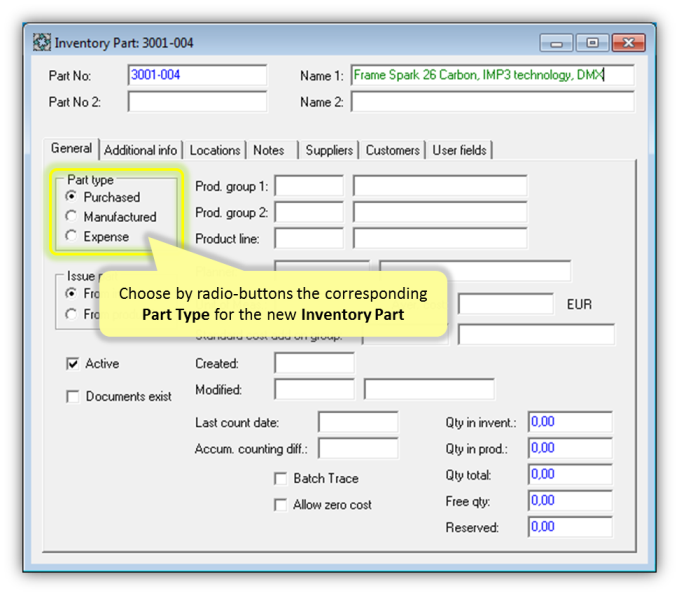Click the Last count date field

coord(357,423)
